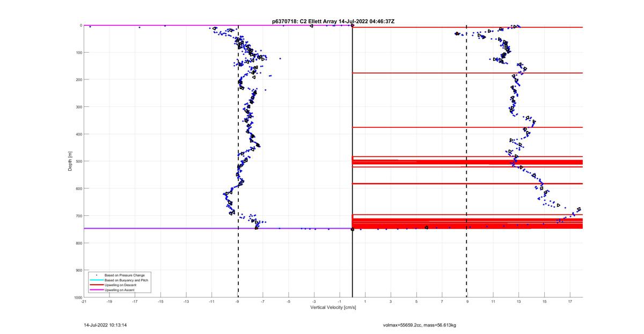Click the magenta line sample in legend

[96, 289]
